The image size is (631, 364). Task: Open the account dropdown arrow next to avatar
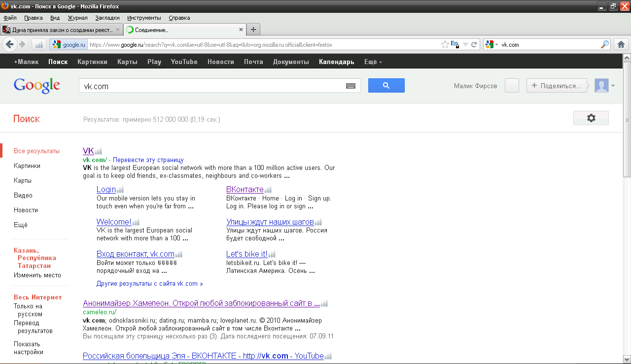(x=613, y=86)
